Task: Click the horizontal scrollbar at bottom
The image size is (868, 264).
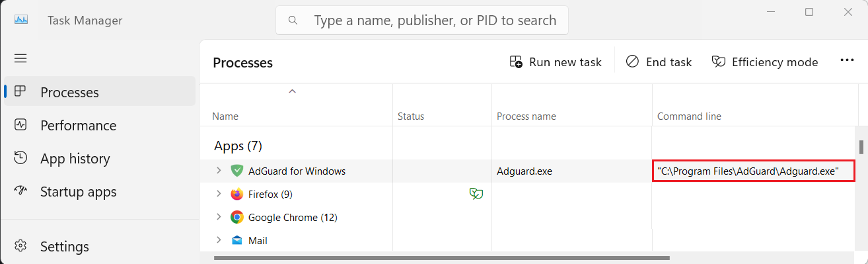Action: click(x=441, y=258)
